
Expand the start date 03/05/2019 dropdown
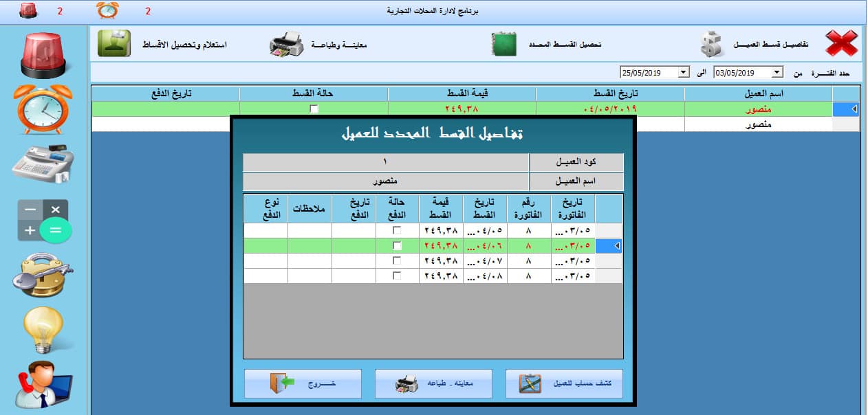tap(777, 73)
